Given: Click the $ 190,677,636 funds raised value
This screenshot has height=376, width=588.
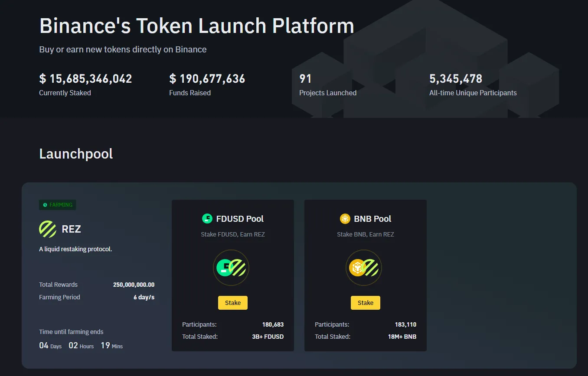Looking at the screenshot, I should 207,79.
